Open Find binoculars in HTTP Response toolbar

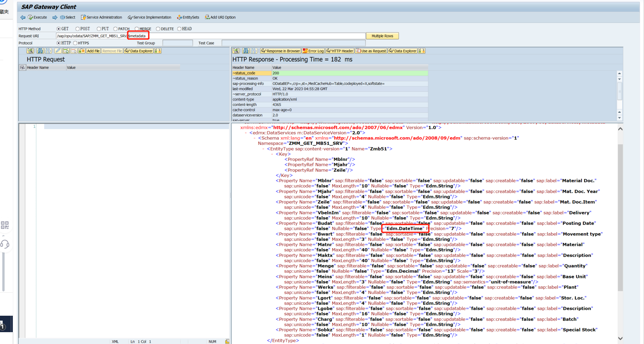point(246,51)
